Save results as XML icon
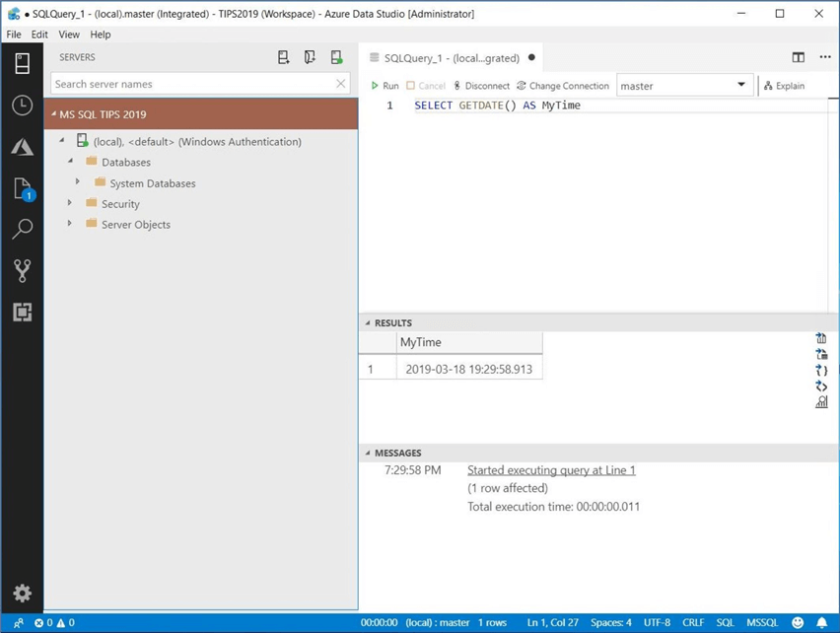 tap(821, 387)
